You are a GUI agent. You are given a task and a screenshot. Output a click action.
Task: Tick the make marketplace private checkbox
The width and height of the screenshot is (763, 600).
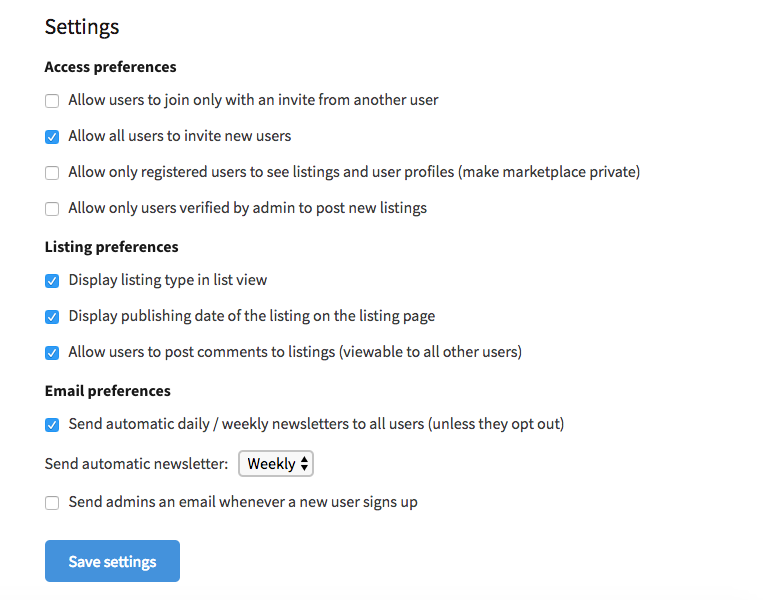tap(52, 173)
